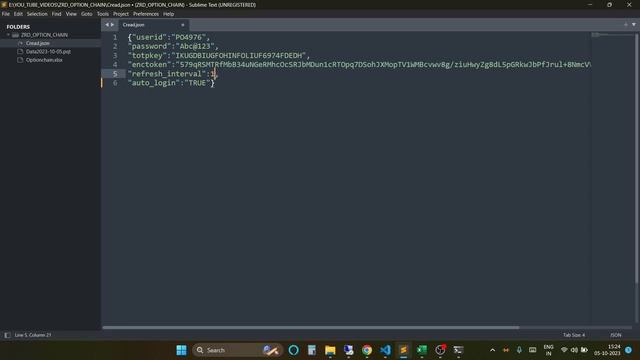Open ENG IN language switcher
The width and height of the screenshot is (640, 360).
tap(549, 350)
